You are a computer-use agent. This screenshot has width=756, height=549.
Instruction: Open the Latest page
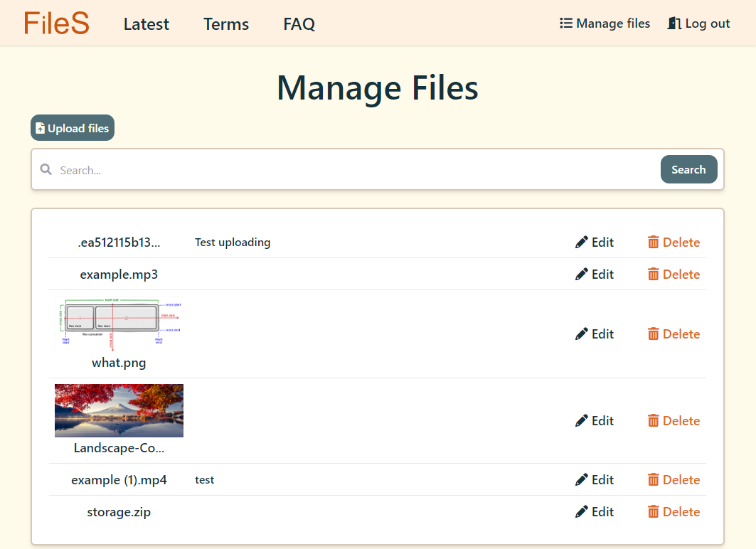(x=146, y=23)
